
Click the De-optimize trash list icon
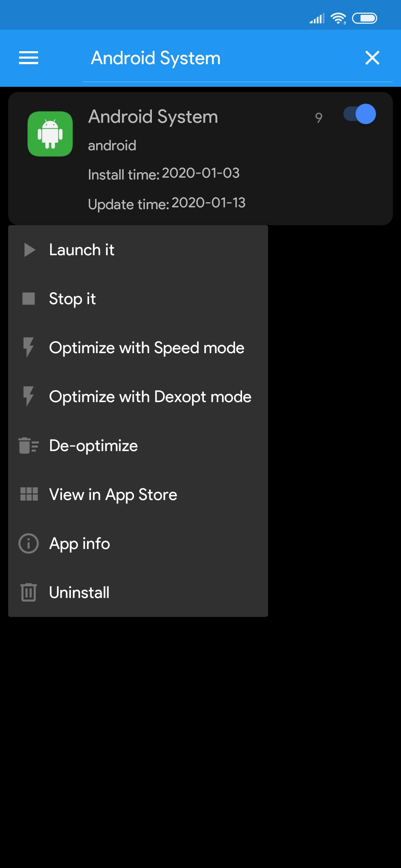point(29,445)
